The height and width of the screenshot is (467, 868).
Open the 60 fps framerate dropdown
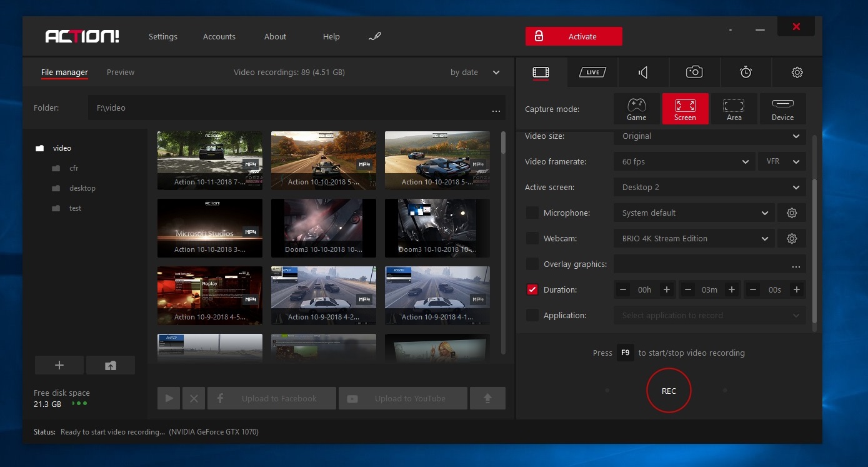tap(684, 162)
